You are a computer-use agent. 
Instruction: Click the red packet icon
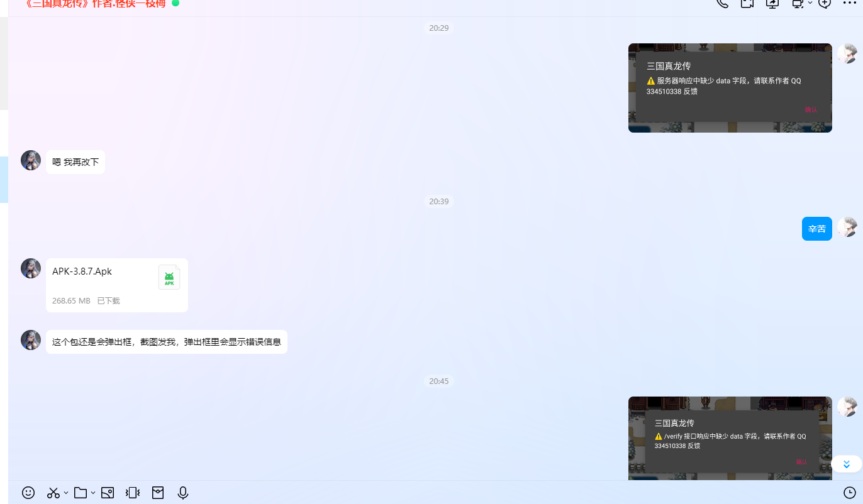click(x=158, y=493)
